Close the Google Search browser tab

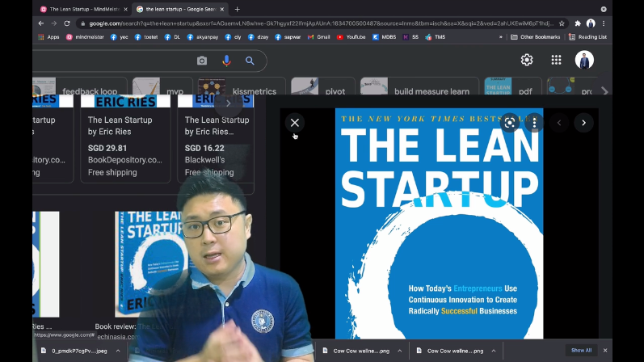pyautogui.click(x=222, y=9)
